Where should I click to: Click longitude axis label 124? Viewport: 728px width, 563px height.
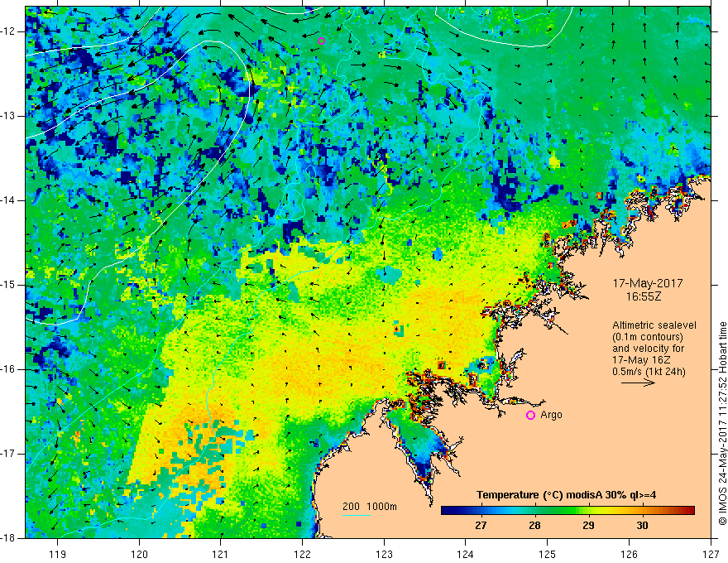click(465, 554)
